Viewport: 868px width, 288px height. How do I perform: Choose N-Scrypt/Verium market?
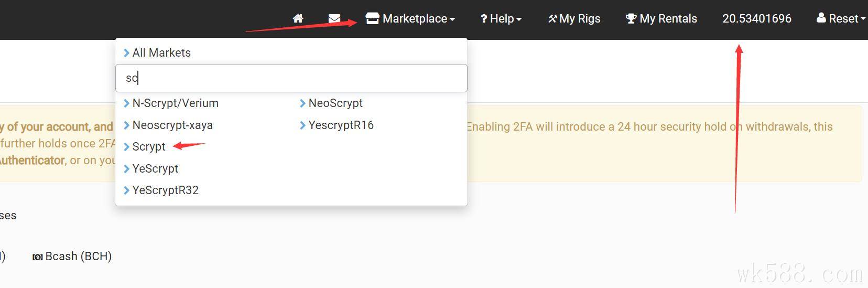click(175, 103)
